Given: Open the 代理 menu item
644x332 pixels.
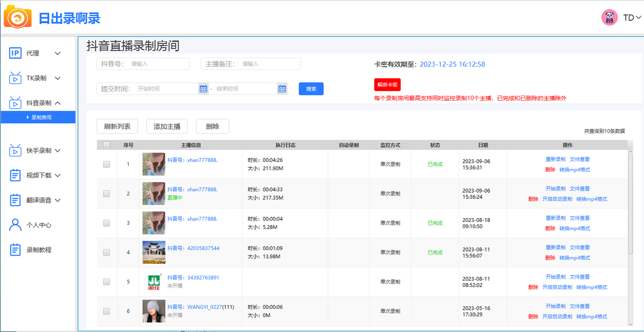Looking at the screenshot, I should (33, 53).
